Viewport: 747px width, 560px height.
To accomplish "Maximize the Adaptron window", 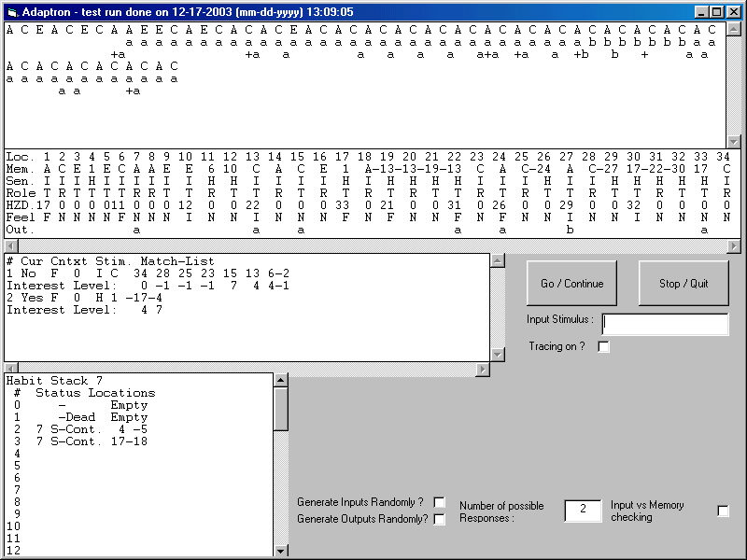I will point(716,12).
